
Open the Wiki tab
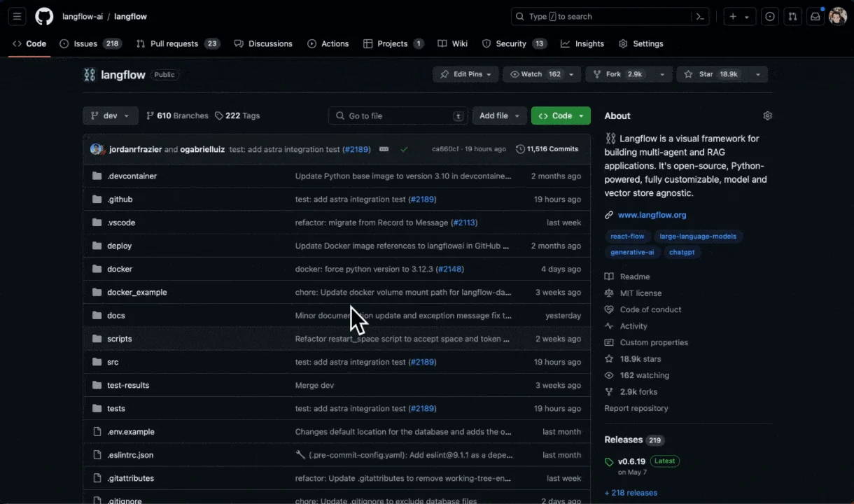pos(452,43)
